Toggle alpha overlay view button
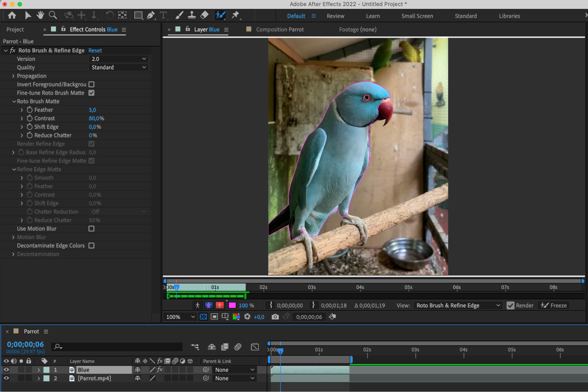The width and height of the screenshot is (588, 392). pyautogui.click(x=220, y=305)
